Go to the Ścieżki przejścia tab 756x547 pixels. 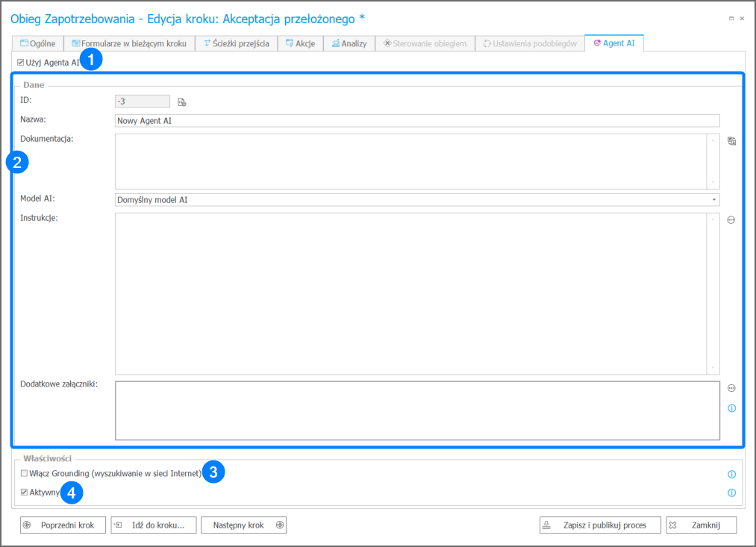coord(237,43)
